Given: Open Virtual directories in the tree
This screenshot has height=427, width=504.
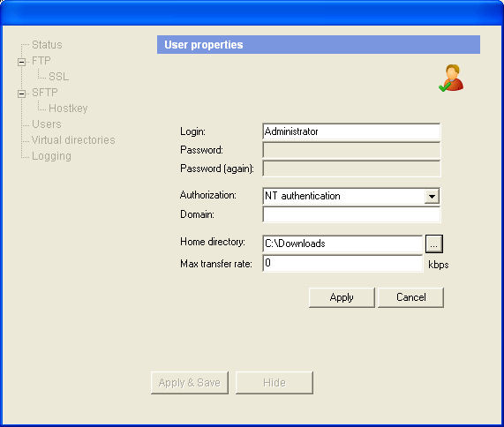Looking at the screenshot, I should click(x=73, y=140).
